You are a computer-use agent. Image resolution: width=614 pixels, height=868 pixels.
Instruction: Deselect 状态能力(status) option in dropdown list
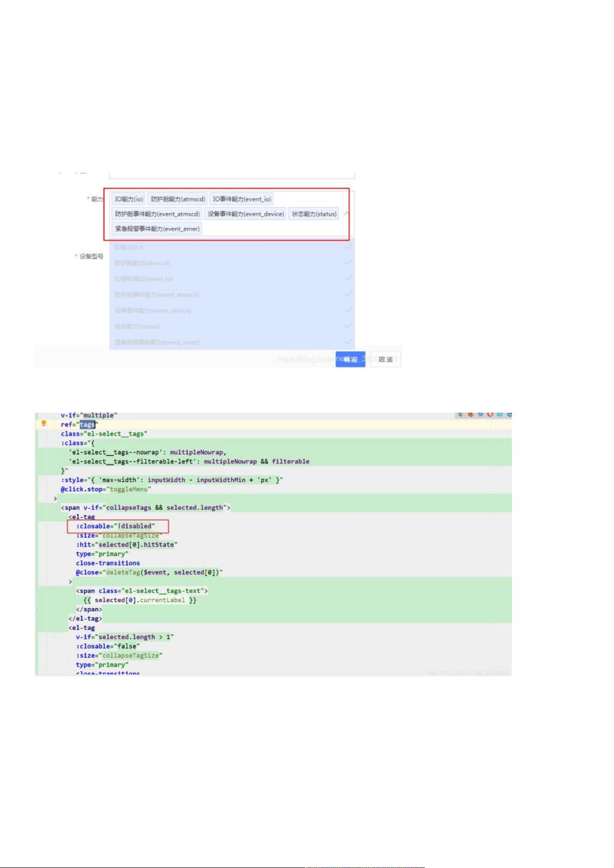(232, 326)
